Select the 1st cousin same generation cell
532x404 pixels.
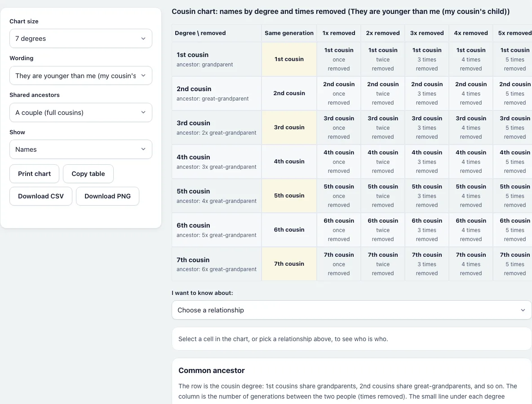point(289,59)
